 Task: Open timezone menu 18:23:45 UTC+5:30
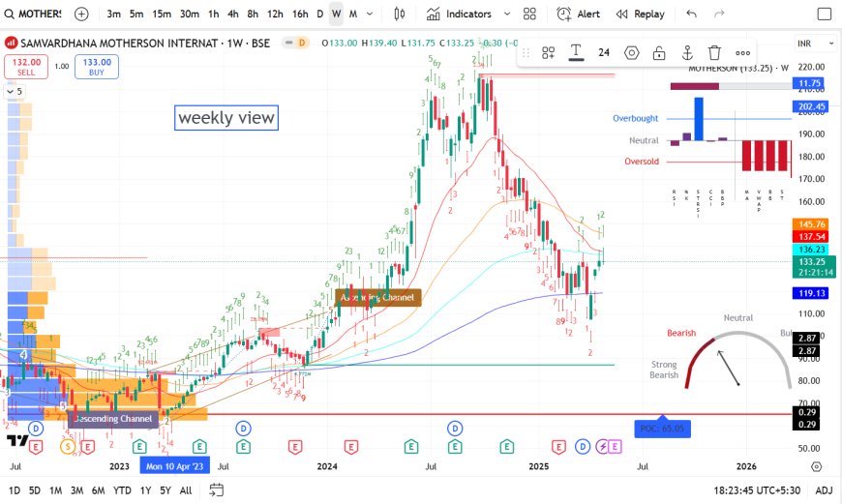[x=757, y=490]
